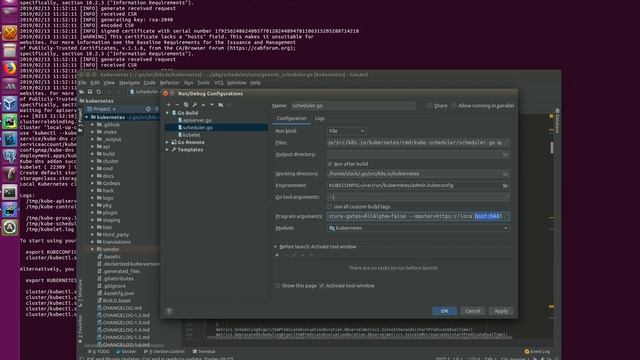Enable Use all custom build tags
Screen dimensions: 640x360
(x=330, y=207)
